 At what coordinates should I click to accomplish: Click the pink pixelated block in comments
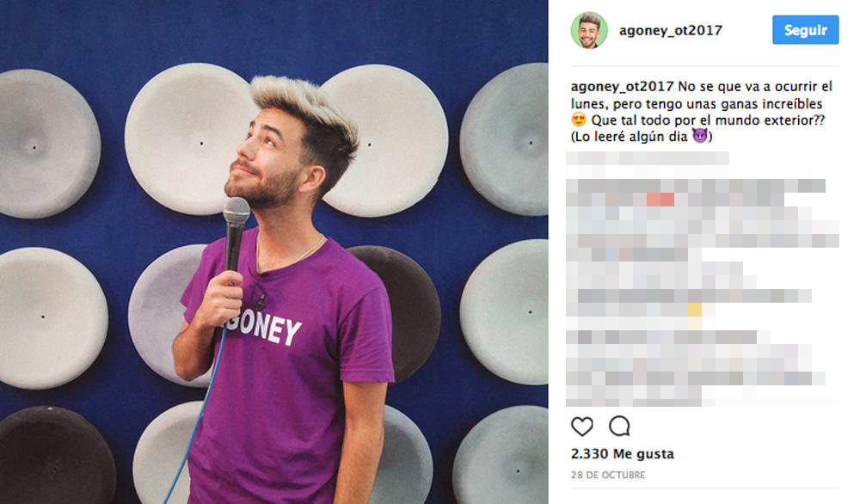point(660,200)
